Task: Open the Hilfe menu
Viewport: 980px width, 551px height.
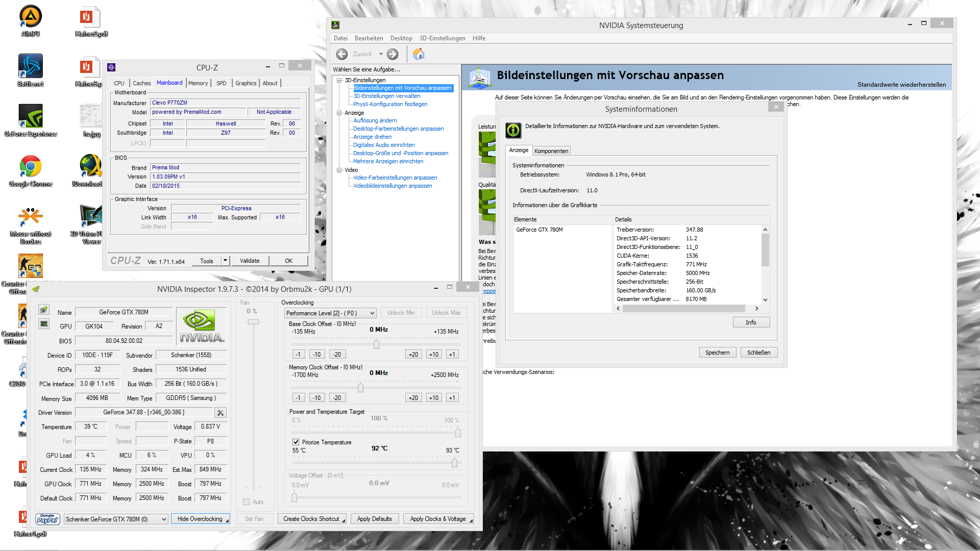Action: click(x=479, y=38)
